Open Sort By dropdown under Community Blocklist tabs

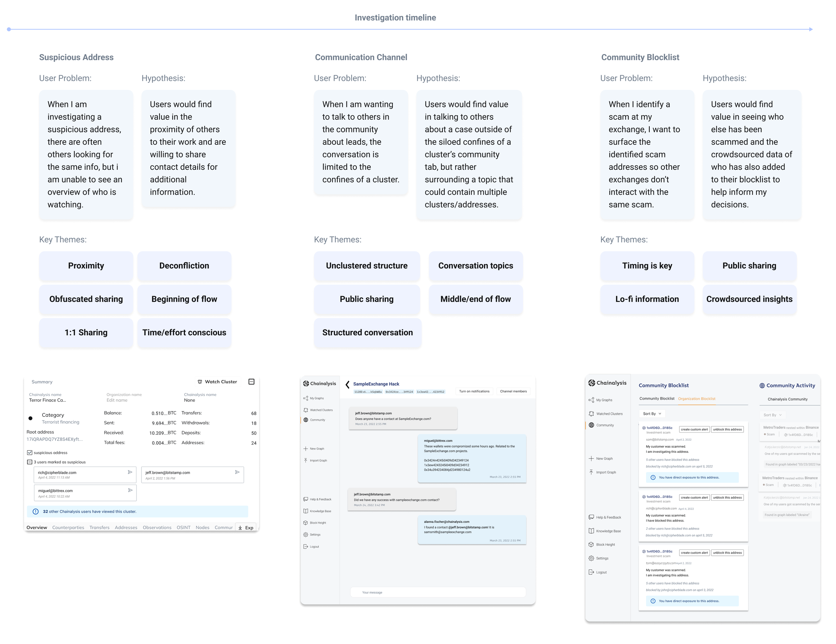[x=652, y=414]
